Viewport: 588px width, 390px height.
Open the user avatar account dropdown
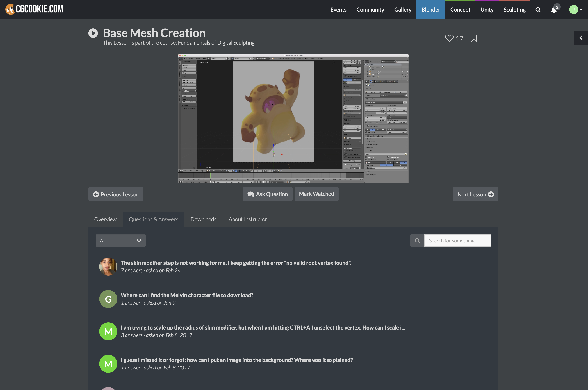575,10
